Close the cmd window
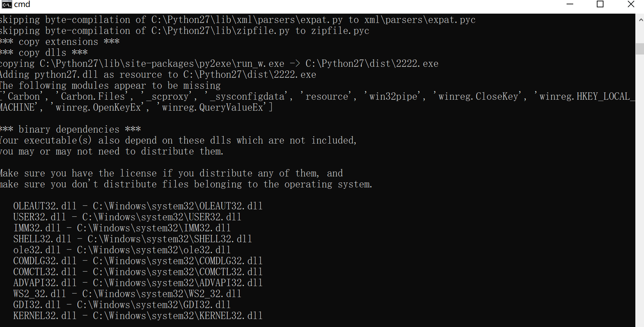The image size is (644, 327). tap(631, 4)
